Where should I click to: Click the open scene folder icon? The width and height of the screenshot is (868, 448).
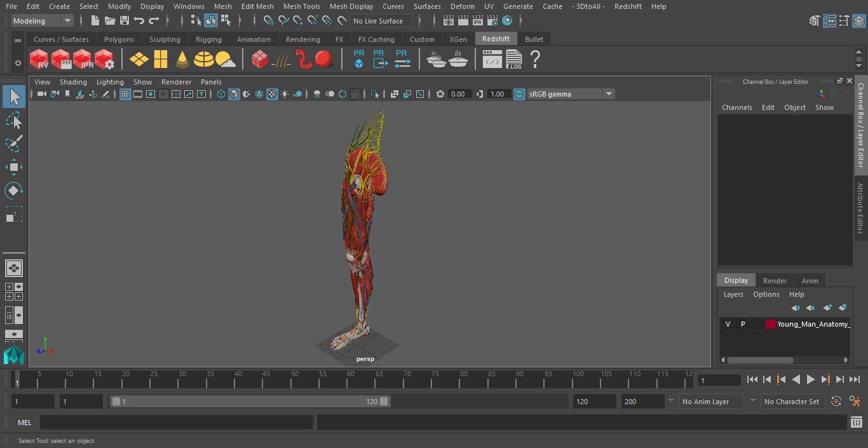coord(109,21)
